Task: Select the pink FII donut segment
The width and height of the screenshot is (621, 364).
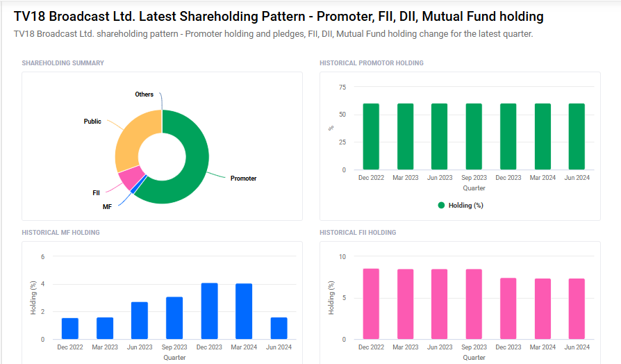Action: 131,177
